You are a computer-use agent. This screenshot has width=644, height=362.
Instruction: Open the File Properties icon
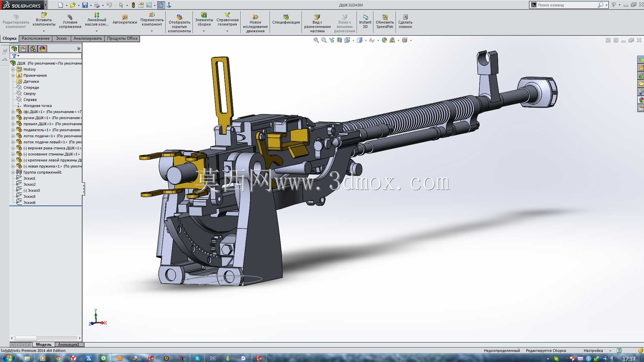141,5
